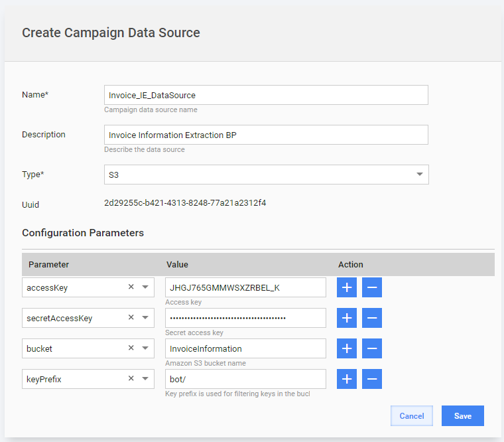Click the Name* field label
504x442 pixels.
(35, 95)
